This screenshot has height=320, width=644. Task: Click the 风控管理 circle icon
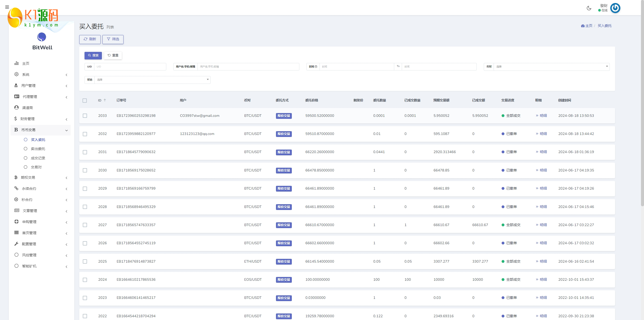[17, 255]
